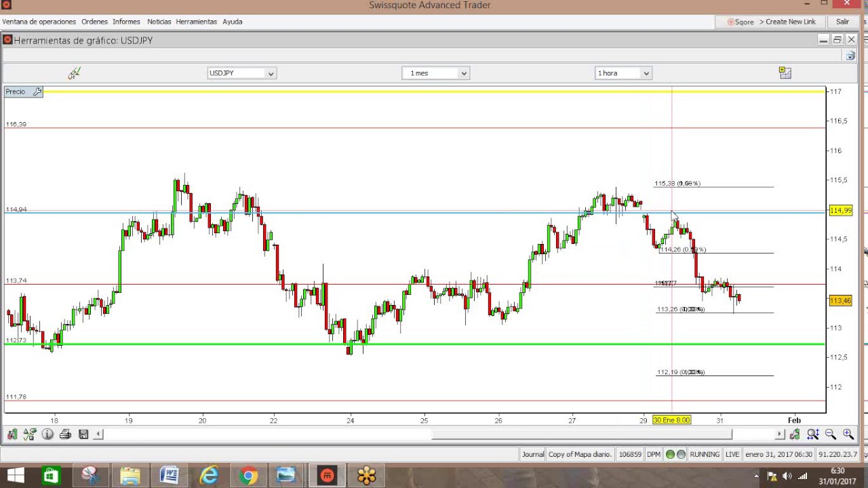
Task: Open the Noticias menu
Action: (159, 22)
